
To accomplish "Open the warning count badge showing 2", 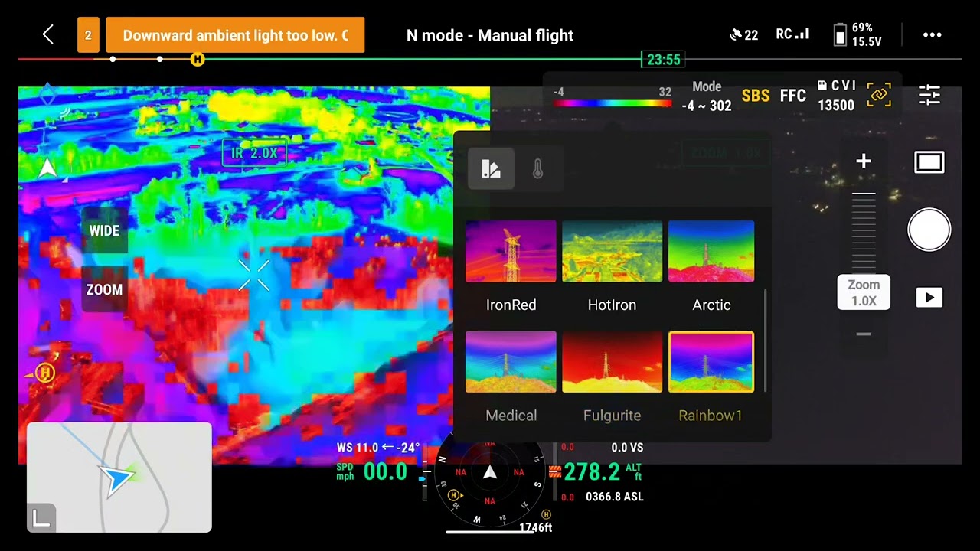I will tap(88, 35).
